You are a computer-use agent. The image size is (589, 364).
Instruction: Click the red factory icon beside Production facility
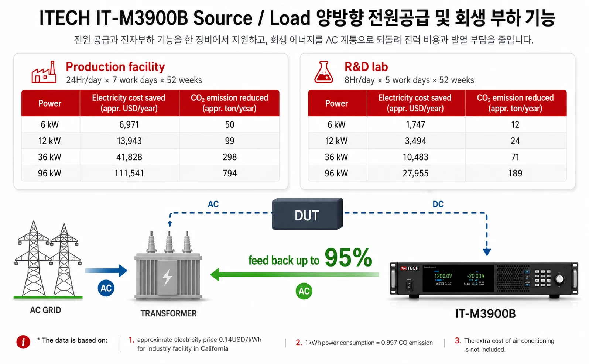click(x=44, y=72)
